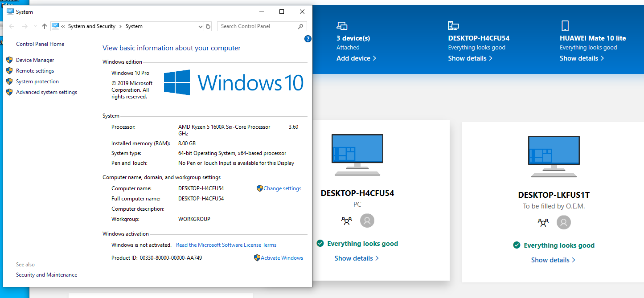
Task: Click the 8.00 GB installed memory value
Action: tap(187, 143)
